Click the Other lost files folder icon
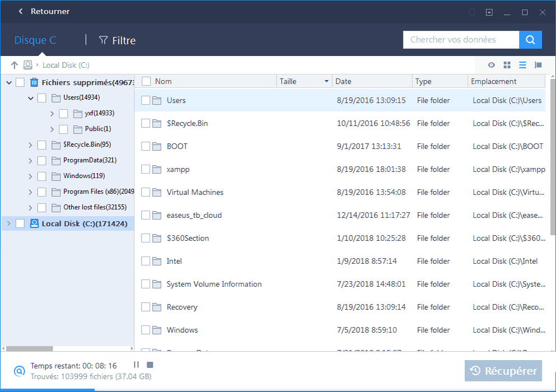 [x=56, y=208]
